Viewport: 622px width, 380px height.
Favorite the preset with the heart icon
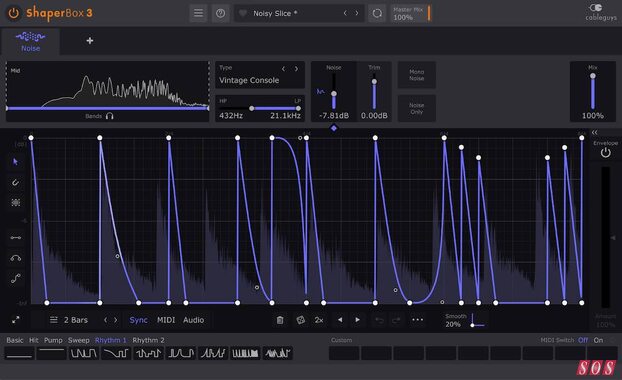tap(243, 13)
